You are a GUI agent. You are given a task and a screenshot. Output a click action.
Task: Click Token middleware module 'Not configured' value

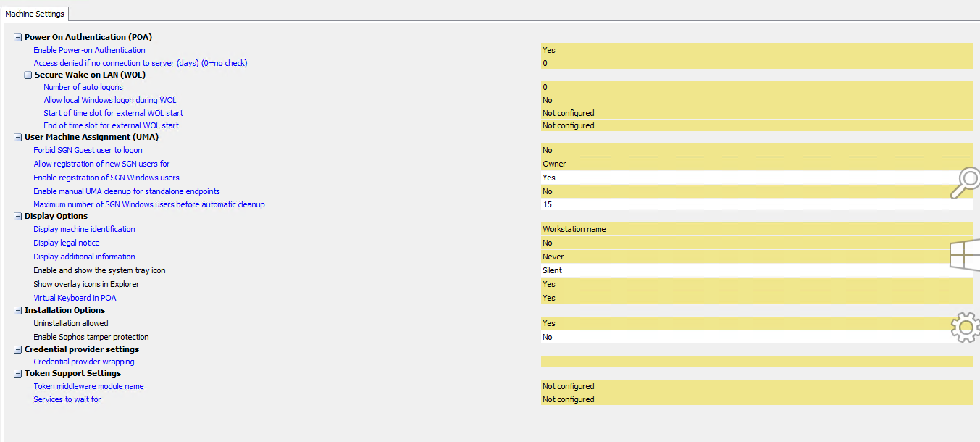coord(757,386)
